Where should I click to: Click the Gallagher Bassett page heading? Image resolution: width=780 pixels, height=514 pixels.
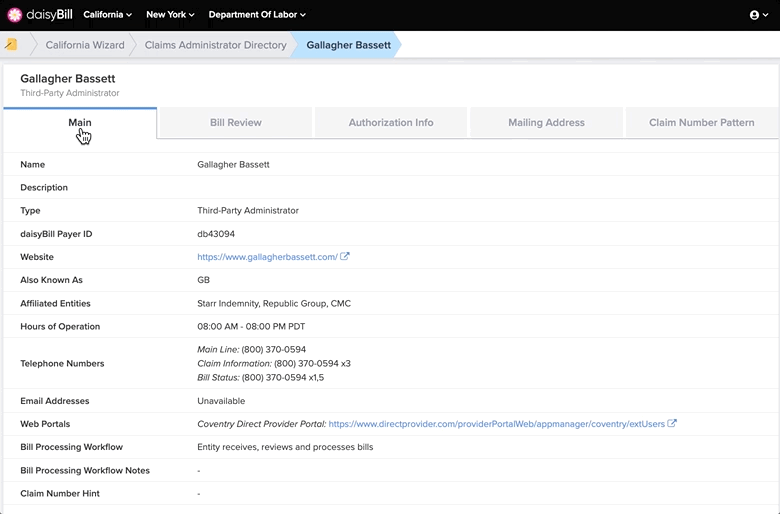click(68, 79)
